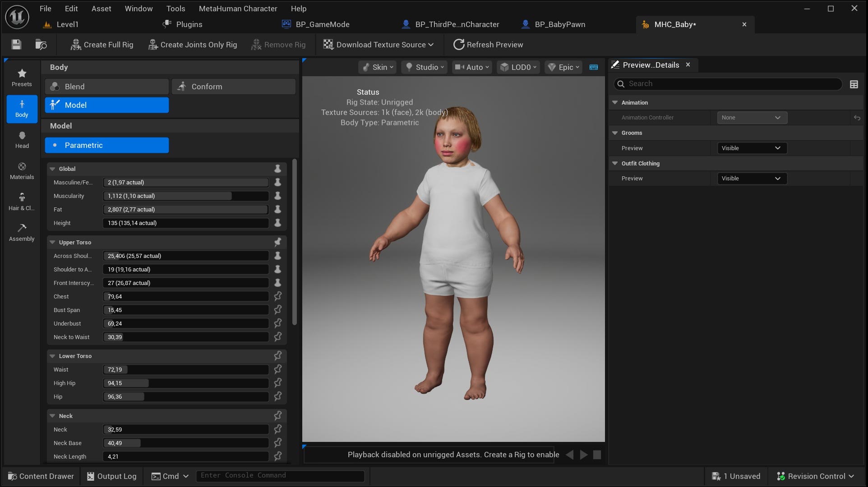Toggle pin for Waist measurement

point(278,369)
